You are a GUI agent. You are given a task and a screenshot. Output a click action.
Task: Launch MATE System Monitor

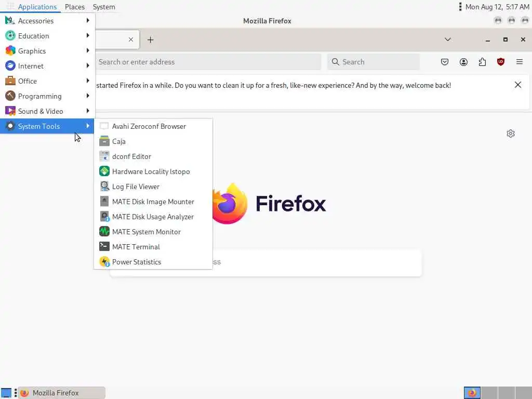tap(153, 232)
